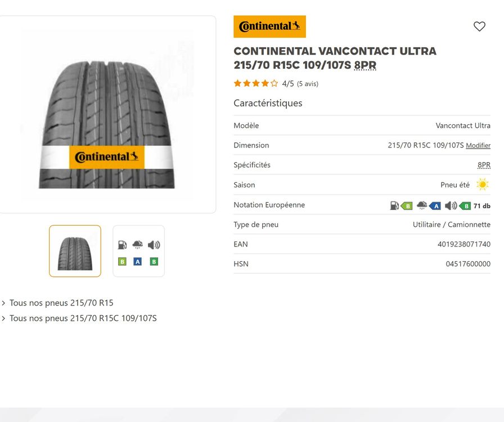Viewport: 504px width, 422px height.
Task: Click the noise level speaker icon
Action: pos(451,205)
